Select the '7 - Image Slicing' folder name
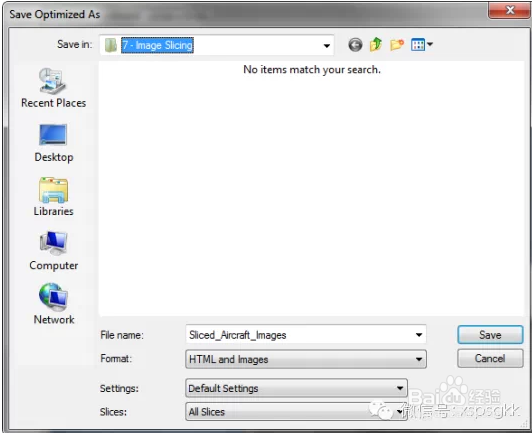 [157, 45]
